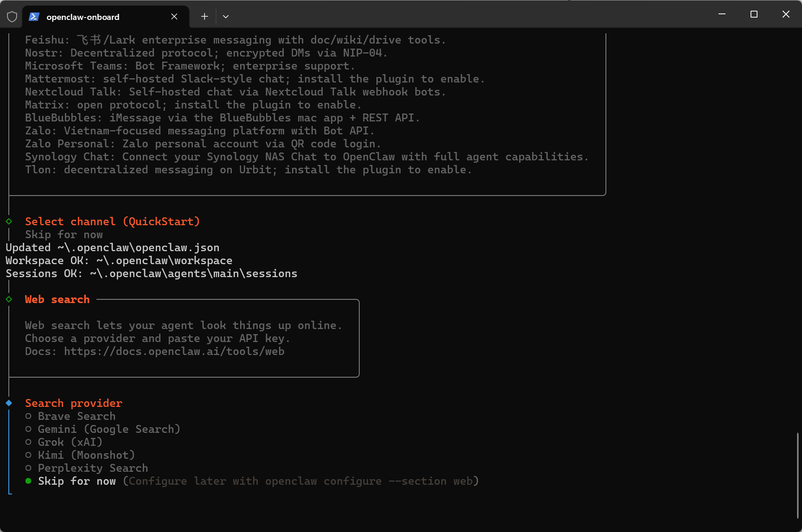Click the BlueBubbles iMessage line
Viewport: 802px width, 532px height.
pyautogui.click(x=223, y=118)
